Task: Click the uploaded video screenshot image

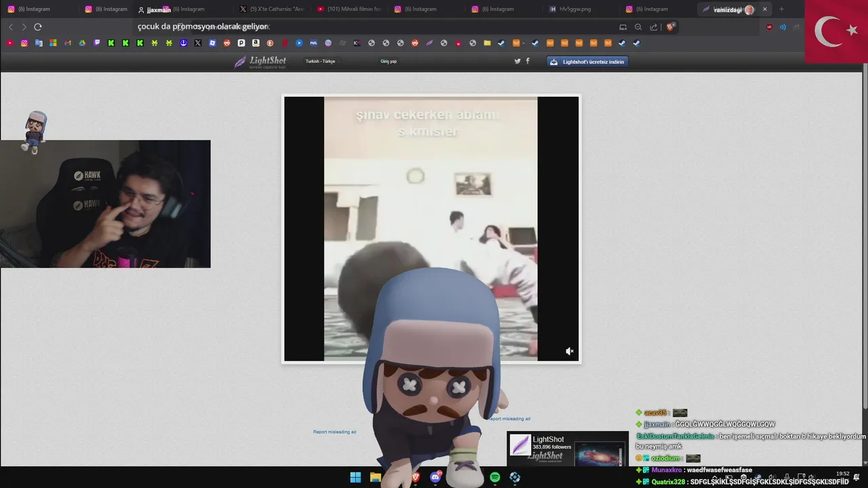Action: [431, 228]
